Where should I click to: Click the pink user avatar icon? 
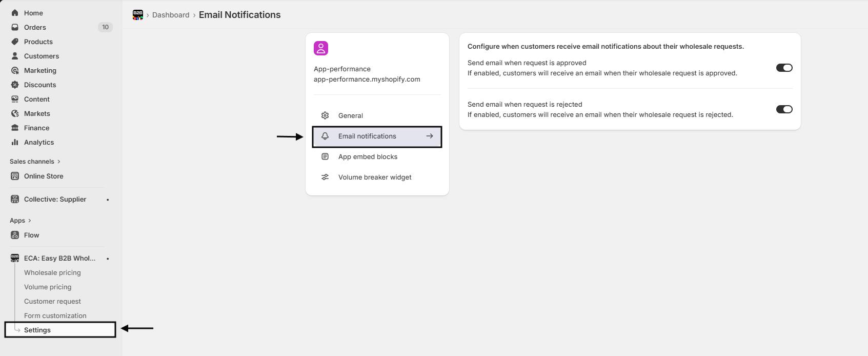(x=321, y=48)
